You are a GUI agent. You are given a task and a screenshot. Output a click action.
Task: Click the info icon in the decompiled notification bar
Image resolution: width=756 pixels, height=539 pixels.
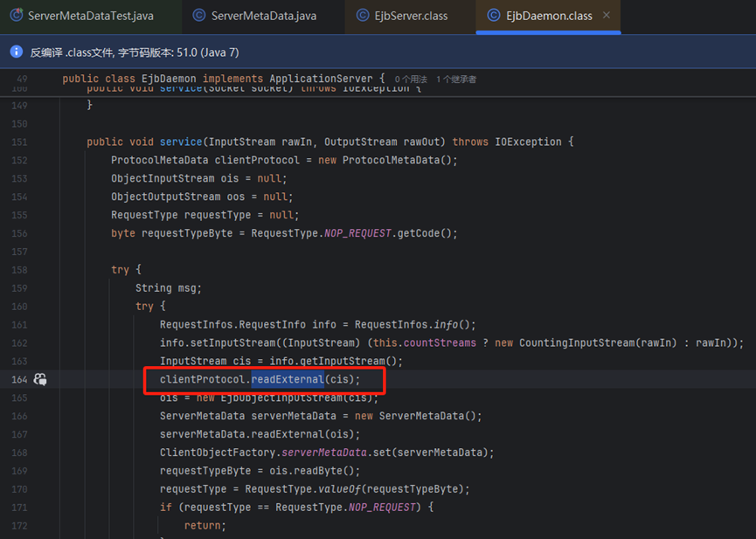click(x=16, y=52)
